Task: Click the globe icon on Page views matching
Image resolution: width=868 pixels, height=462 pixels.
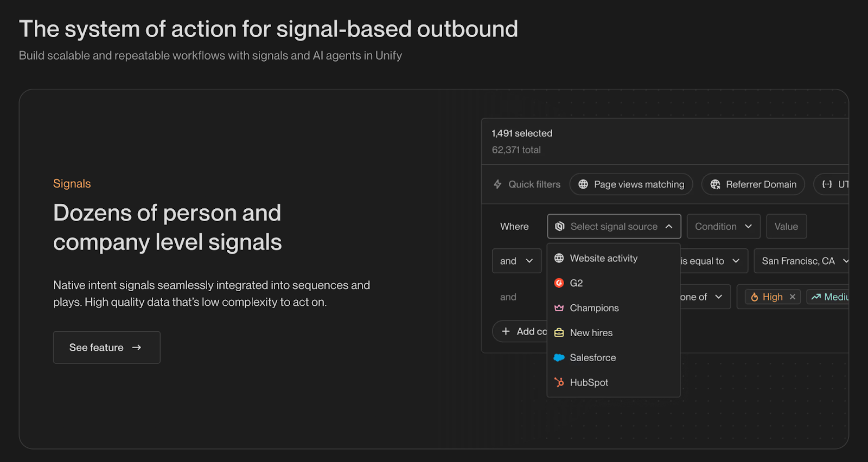Action: 582,184
